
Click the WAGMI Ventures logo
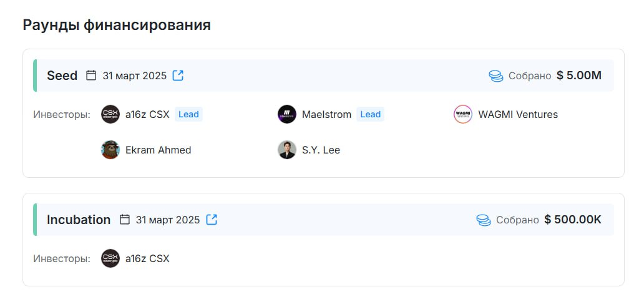coord(463,114)
